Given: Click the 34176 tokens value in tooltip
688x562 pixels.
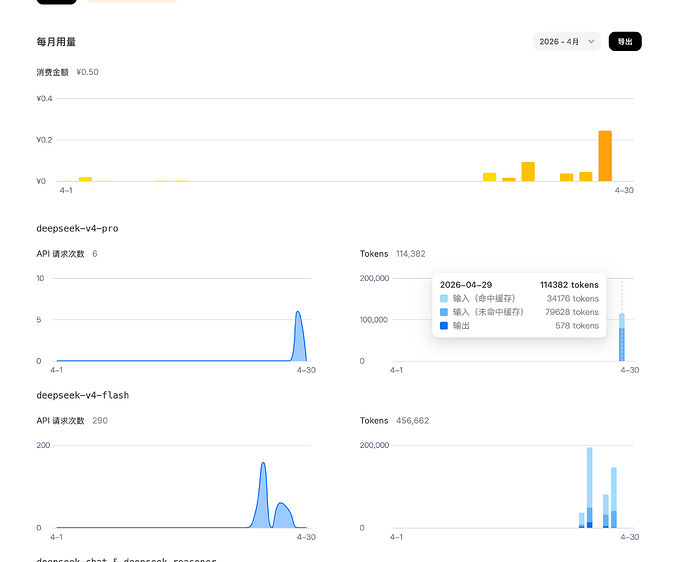Looking at the screenshot, I should tap(573, 299).
